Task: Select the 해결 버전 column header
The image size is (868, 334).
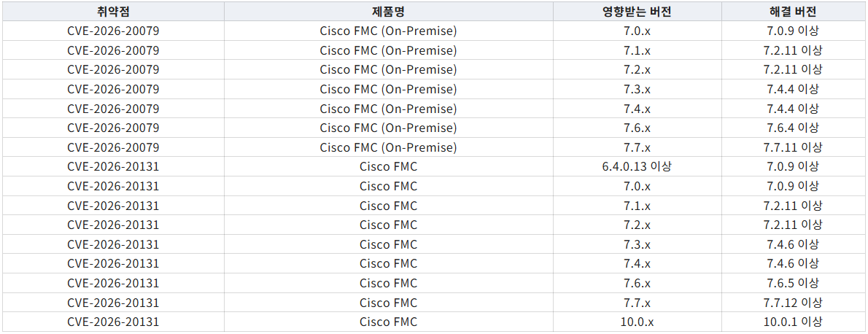Action: 793,12
